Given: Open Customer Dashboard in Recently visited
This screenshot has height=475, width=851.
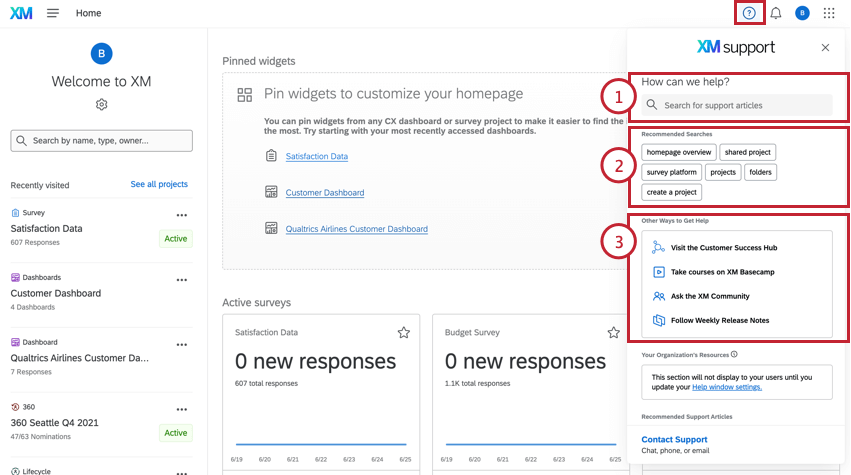Looking at the screenshot, I should pos(56,293).
